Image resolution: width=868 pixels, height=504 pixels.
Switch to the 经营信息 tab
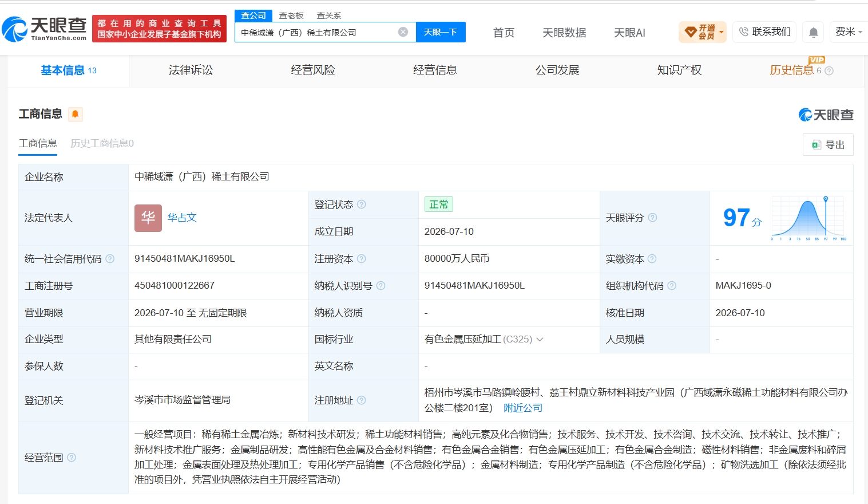pyautogui.click(x=435, y=70)
